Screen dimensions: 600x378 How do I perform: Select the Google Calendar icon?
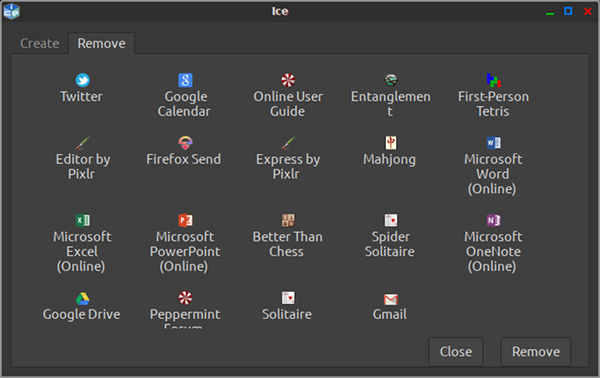click(185, 80)
